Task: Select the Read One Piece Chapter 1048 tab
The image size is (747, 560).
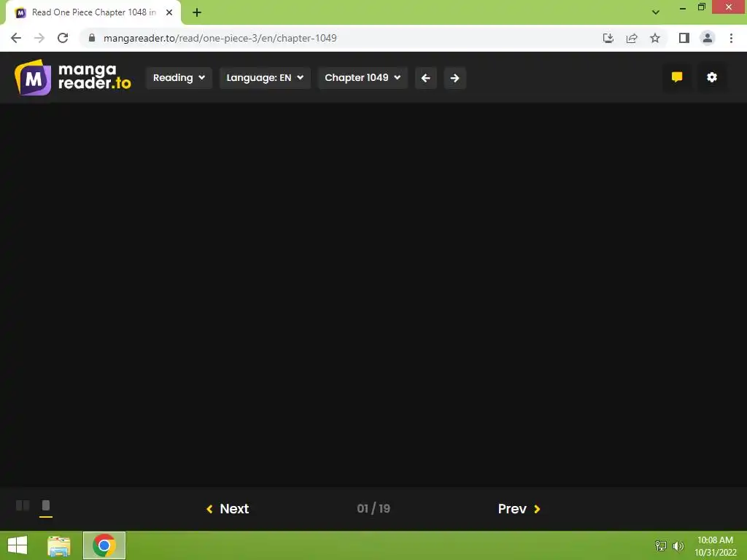Action: coord(93,12)
